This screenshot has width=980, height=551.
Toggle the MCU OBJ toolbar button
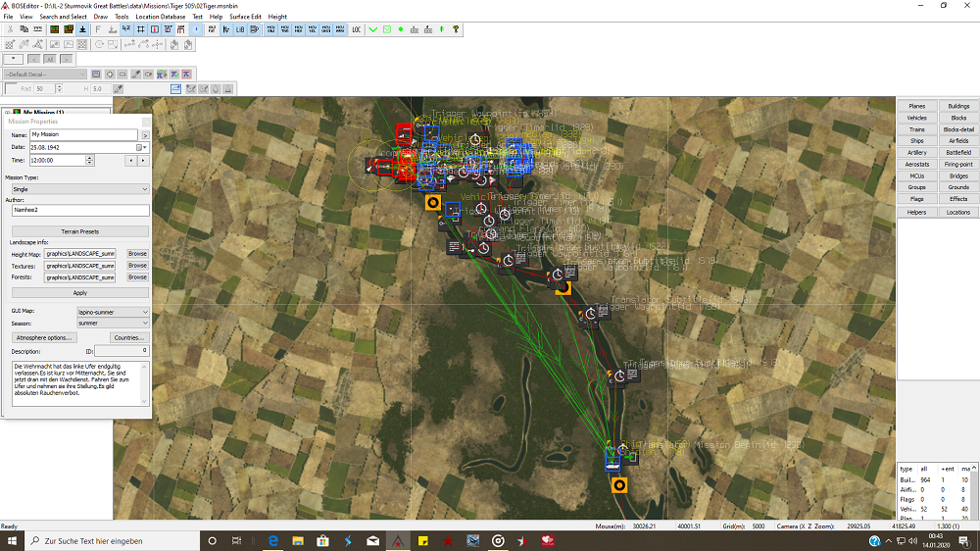(270, 29)
